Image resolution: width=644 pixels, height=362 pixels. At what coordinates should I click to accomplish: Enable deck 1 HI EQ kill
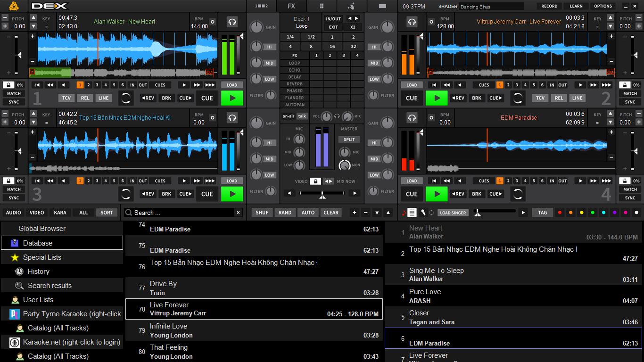270,47
